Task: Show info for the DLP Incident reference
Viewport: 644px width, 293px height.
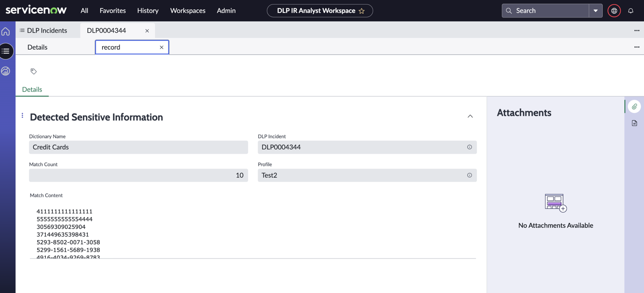Action: point(469,147)
